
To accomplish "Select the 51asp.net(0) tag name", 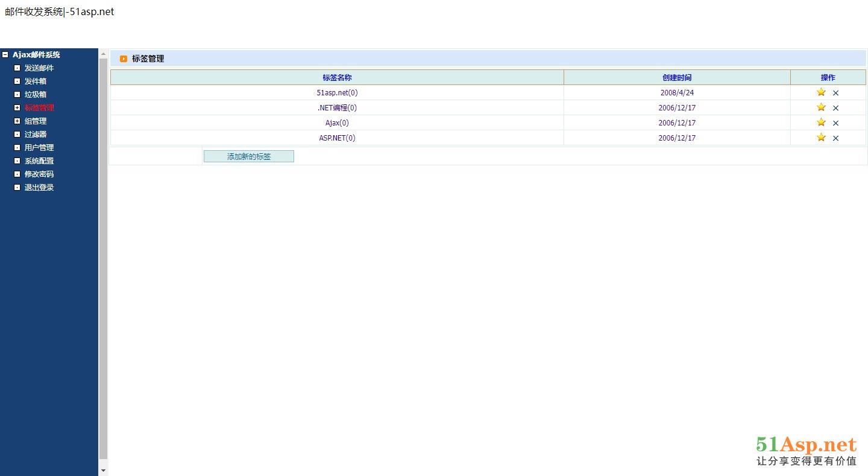I will [x=337, y=93].
